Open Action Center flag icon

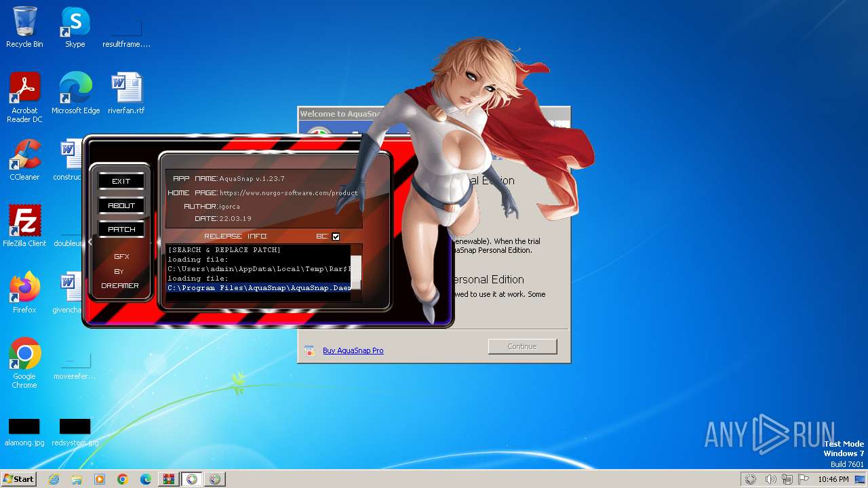pos(804,479)
